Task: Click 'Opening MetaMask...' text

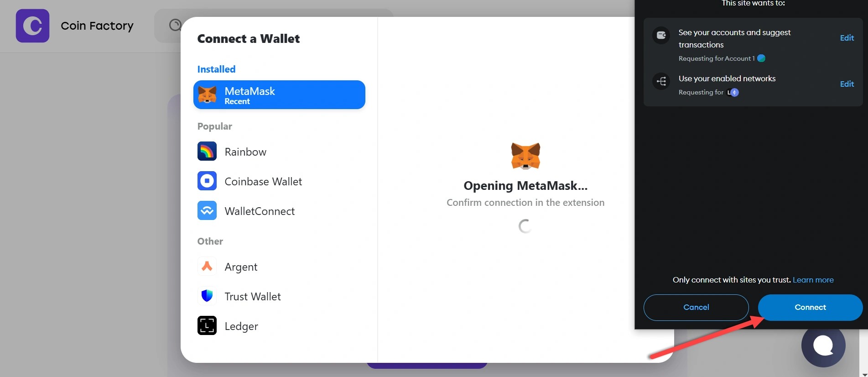Action: 525,186
